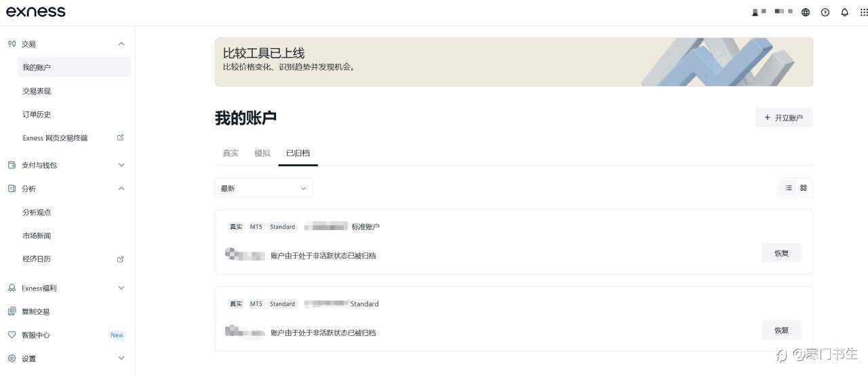Click external link icon beside 经济日历
This screenshot has width=868, height=376.
pos(121,259)
